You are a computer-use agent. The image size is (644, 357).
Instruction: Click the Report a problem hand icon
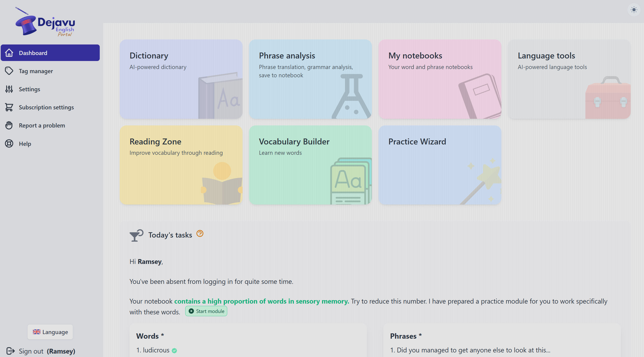click(9, 125)
